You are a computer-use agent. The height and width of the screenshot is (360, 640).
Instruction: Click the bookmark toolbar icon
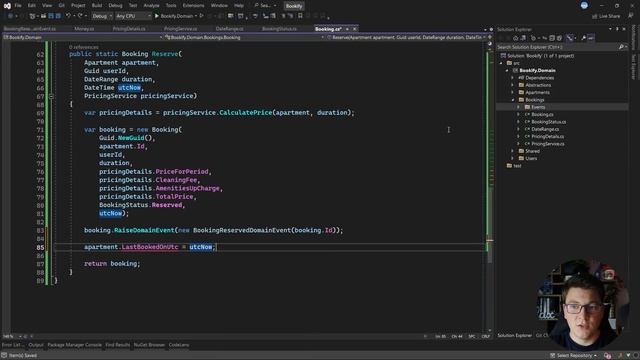pyautogui.click(x=300, y=16)
